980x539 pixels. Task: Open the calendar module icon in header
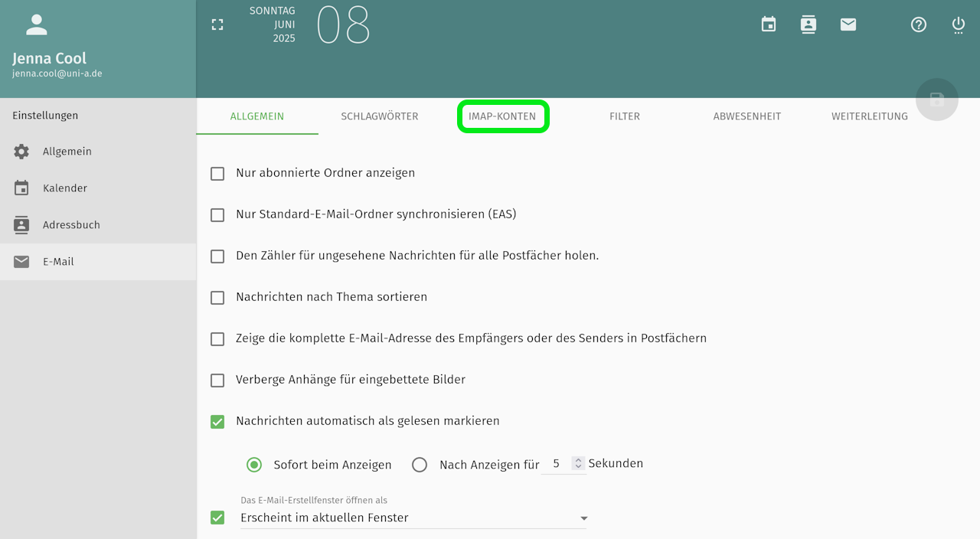[x=769, y=24]
